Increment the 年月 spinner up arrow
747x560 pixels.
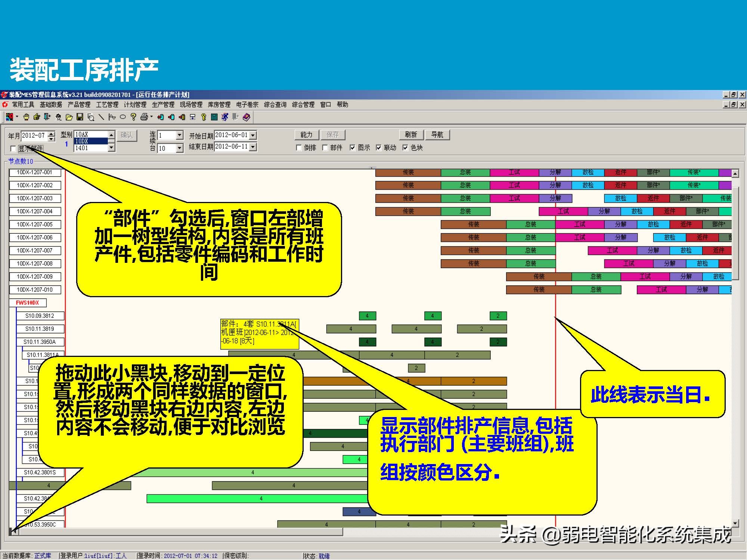[52, 133]
